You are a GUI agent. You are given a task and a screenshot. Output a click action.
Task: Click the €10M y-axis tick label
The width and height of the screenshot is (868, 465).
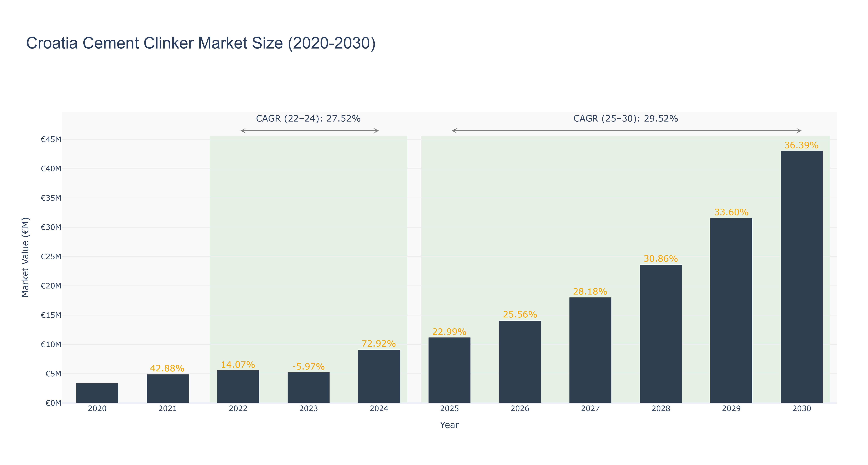coord(51,345)
